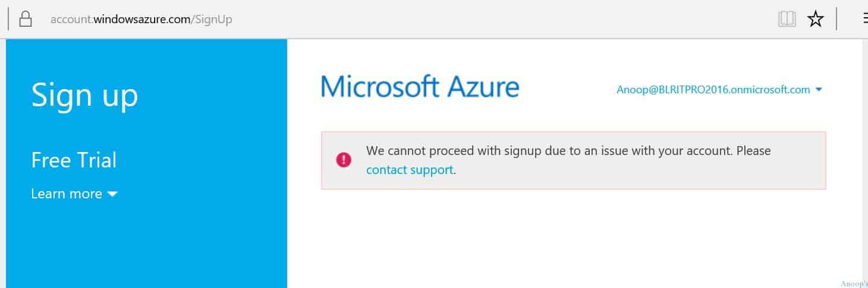Click the caret next to account email

[819, 90]
